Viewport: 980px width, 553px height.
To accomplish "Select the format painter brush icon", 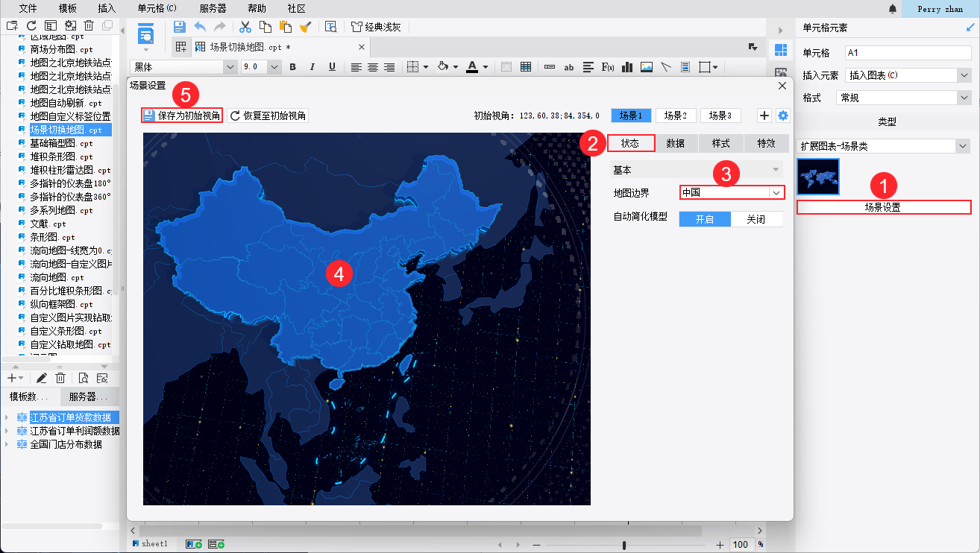I will tap(305, 27).
